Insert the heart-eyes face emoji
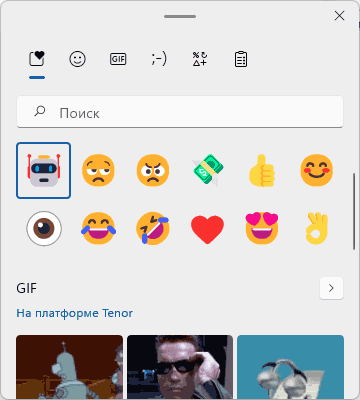Screen dimensions: 360x400 point(262,228)
